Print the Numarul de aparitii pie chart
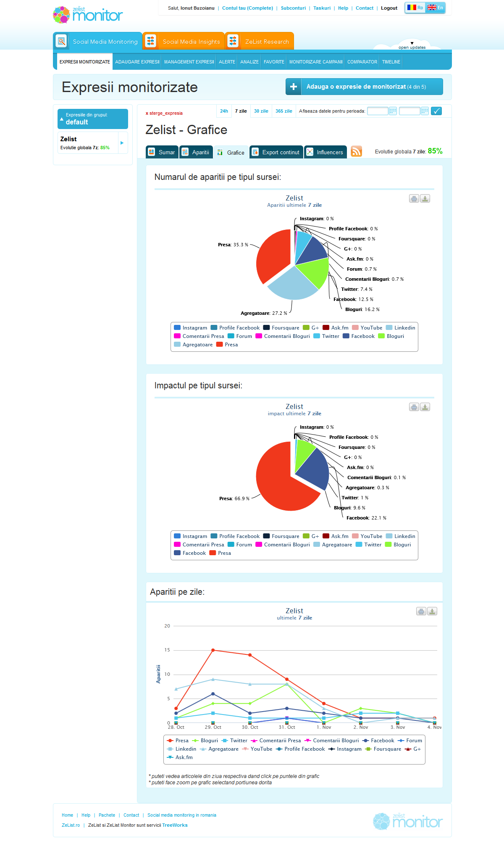 tap(414, 199)
